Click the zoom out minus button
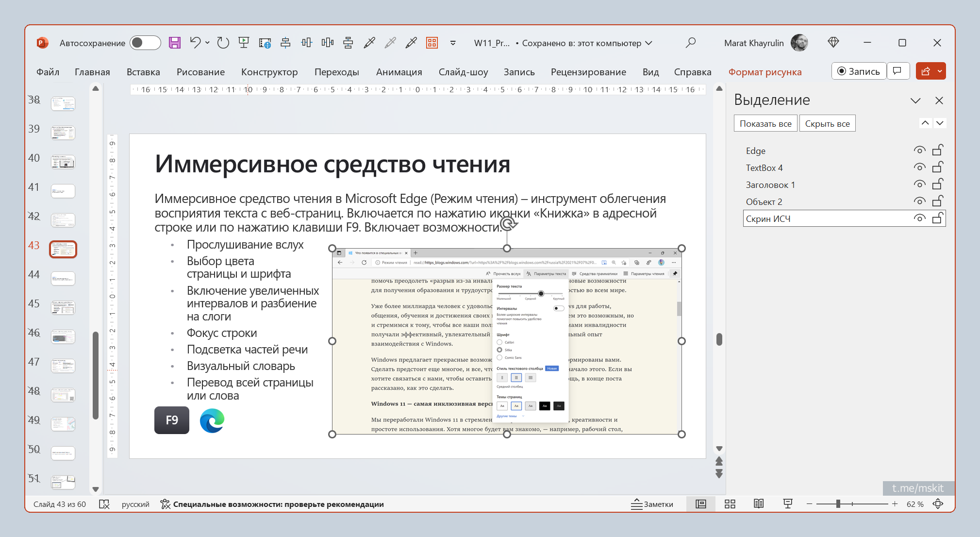The height and width of the screenshot is (537, 980). coord(809,504)
